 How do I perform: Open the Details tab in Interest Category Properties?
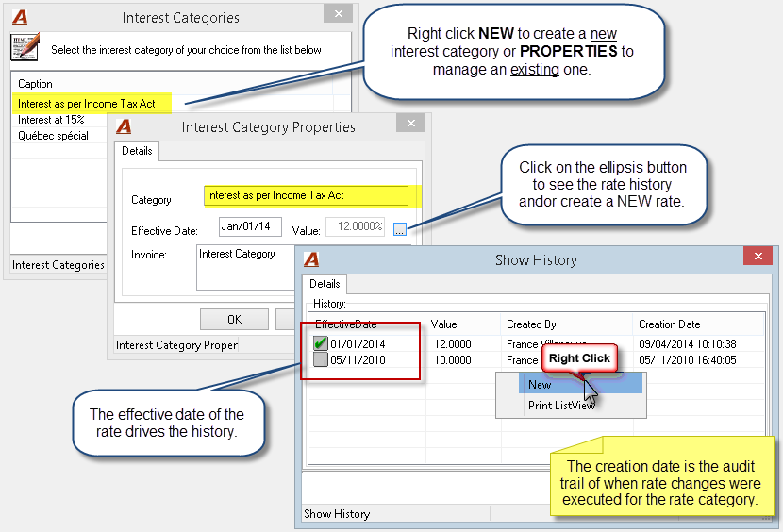137,151
